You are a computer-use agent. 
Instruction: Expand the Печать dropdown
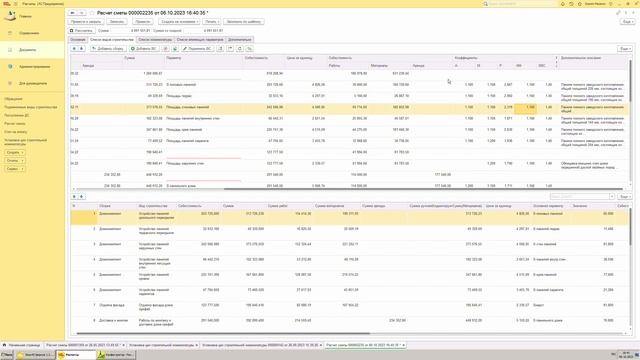[x=211, y=22]
